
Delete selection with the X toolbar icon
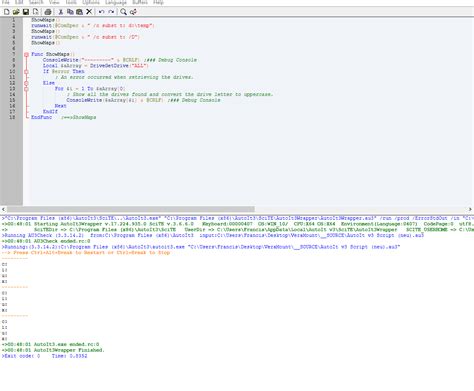[x=89, y=12]
